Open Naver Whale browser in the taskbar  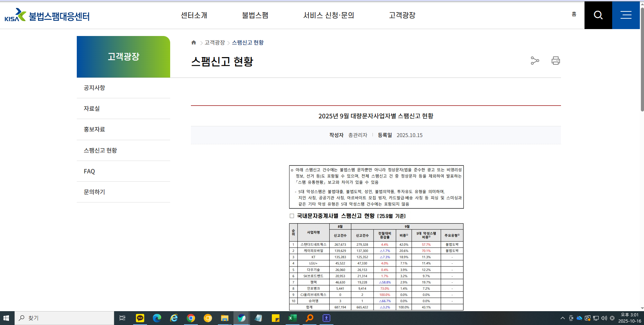click(x=241, y=318)
